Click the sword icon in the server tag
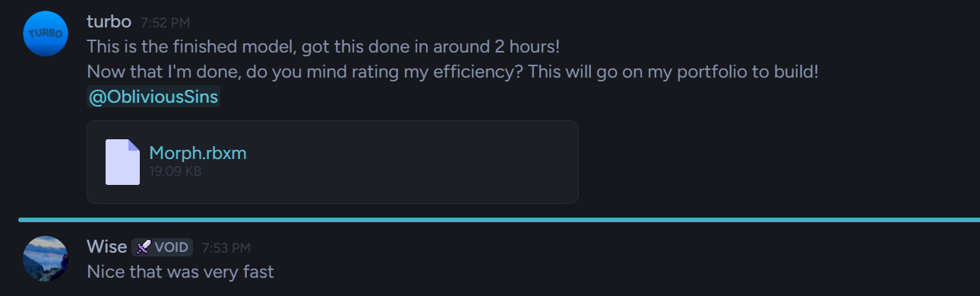The image size is (980, 296). coord(143,247)
